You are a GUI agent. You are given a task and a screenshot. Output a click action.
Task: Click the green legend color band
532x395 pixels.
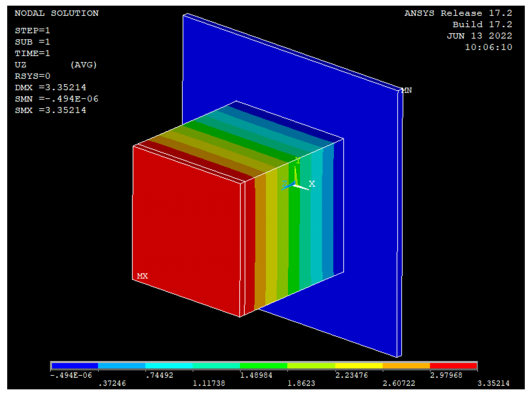coord(263,365)
